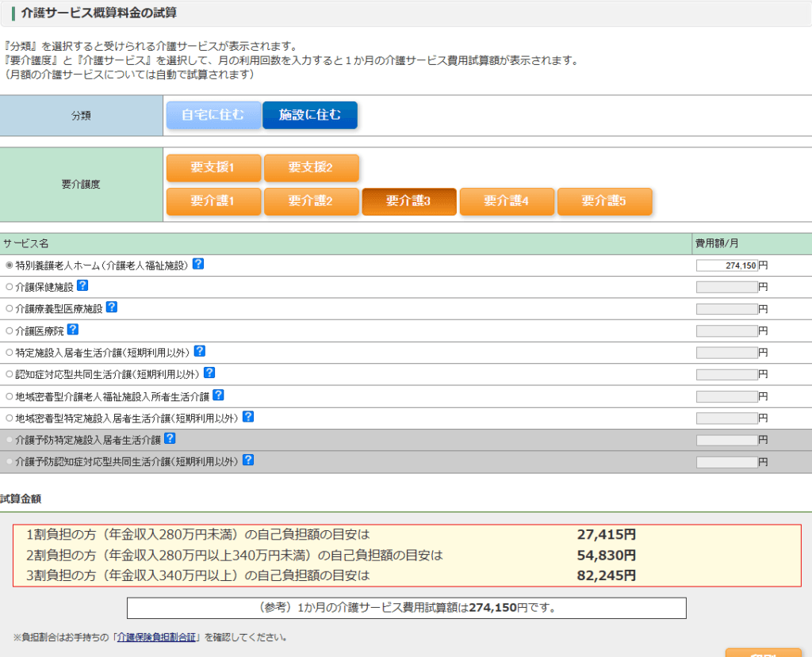Click help icon beside 特別養護老人ホーム
The image size is (812, 657).
[x=198, y=264]
